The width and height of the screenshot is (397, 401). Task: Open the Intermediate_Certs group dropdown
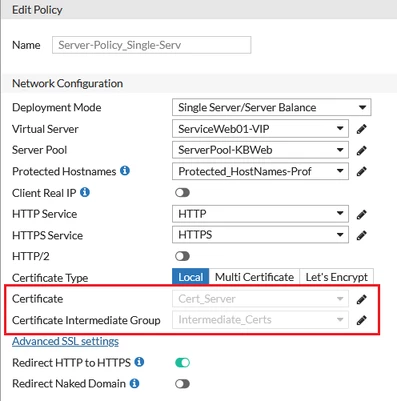(260, 320)
